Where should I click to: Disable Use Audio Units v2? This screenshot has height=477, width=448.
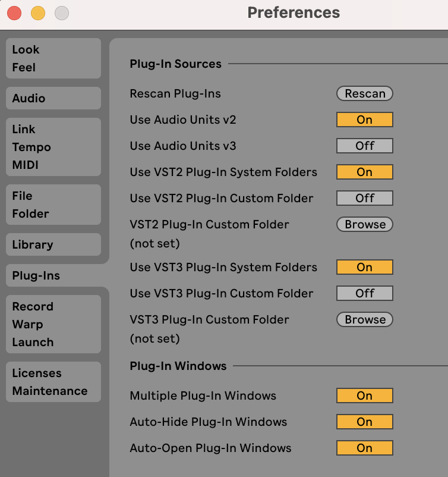pos(365,120)
